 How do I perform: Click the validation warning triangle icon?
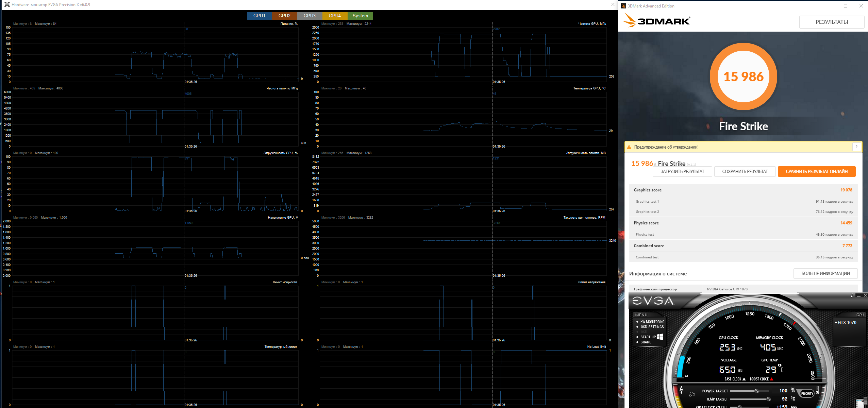(x=629, y=147)
